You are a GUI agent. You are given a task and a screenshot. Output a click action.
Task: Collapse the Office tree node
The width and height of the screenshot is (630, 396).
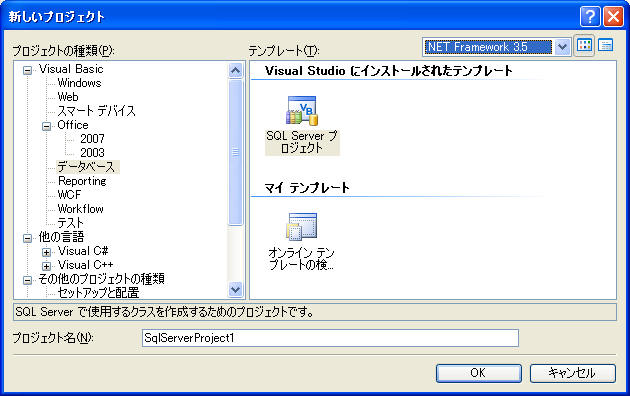(x=47, y=127)
